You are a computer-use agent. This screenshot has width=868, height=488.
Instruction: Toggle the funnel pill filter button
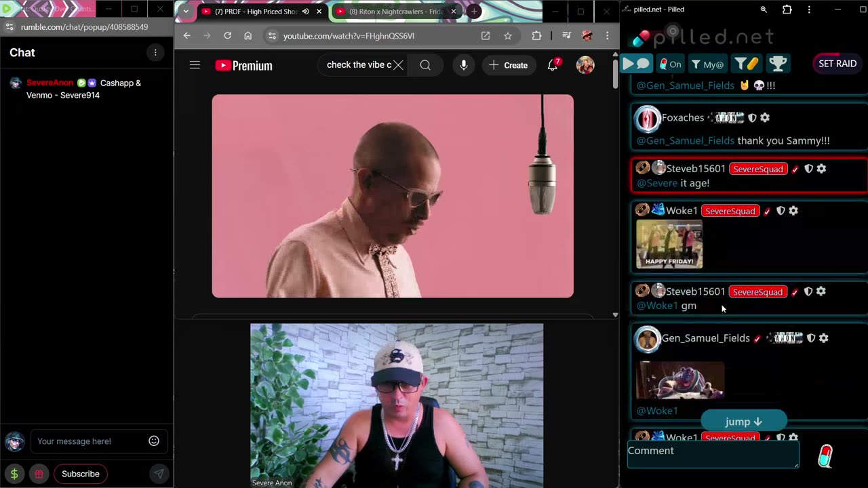(746, 64)
